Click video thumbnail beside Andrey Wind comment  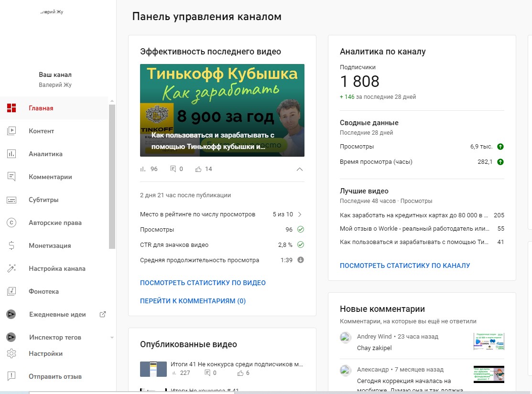point(489,341)
